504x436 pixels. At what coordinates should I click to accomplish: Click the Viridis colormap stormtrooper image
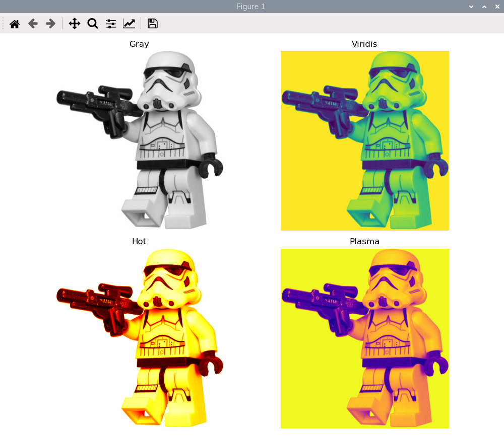[x=364, y=140]
